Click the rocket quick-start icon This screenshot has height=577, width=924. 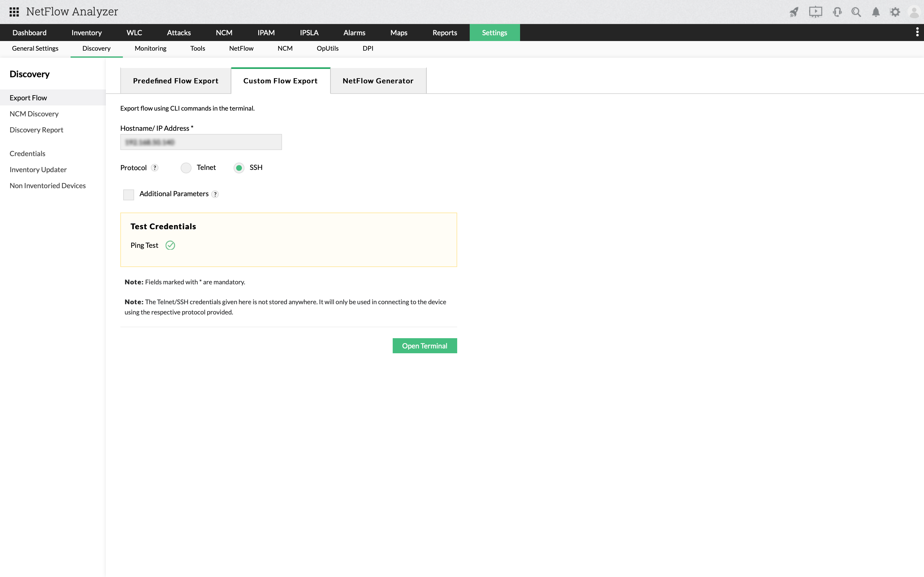pos(794,12)
